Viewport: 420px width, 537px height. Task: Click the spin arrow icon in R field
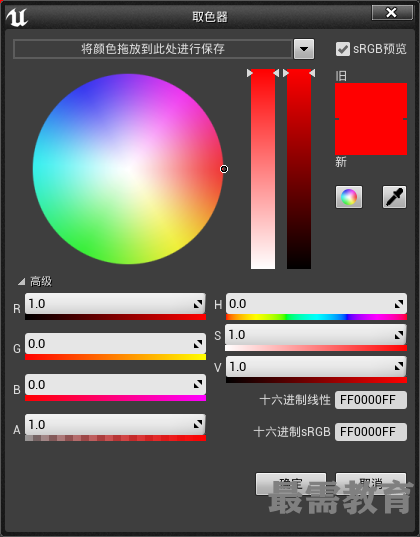click(x=198, y=304)
